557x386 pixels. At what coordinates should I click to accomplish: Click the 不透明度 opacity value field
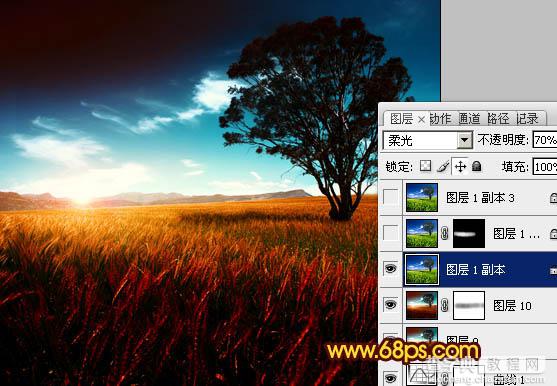[x=545, y=140]
